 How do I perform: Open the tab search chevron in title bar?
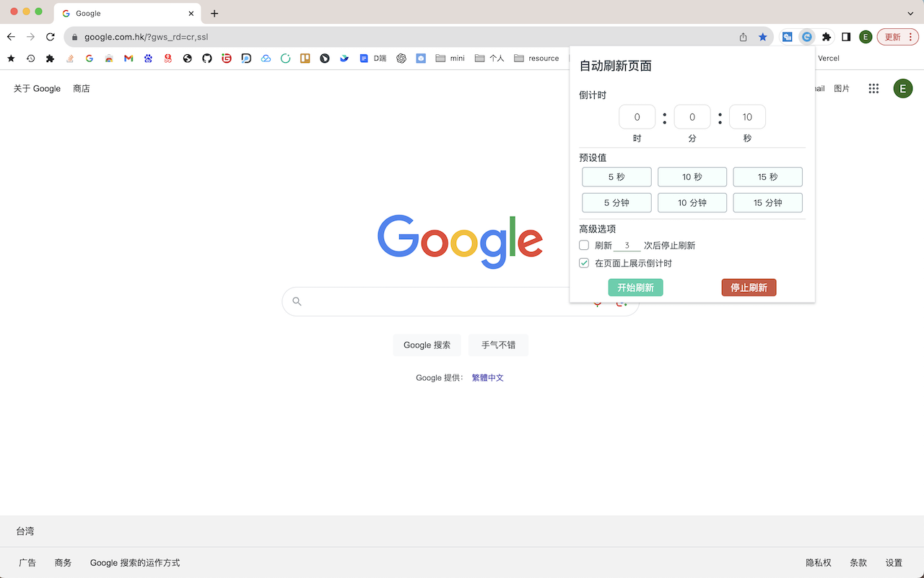point(910,13)
